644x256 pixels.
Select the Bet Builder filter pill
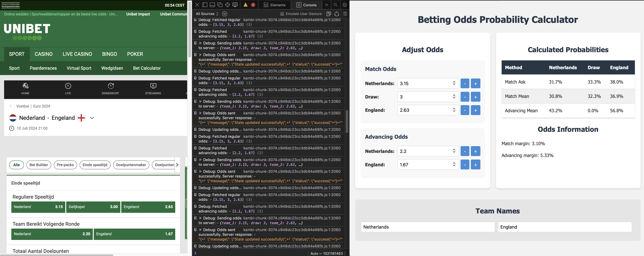pos(39,165)
